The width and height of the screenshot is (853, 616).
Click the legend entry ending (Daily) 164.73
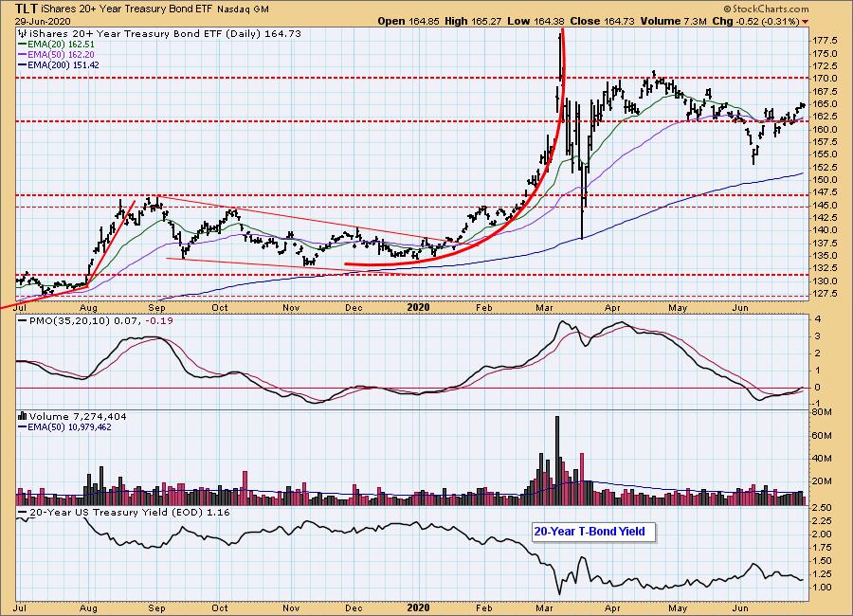(164, 34)
